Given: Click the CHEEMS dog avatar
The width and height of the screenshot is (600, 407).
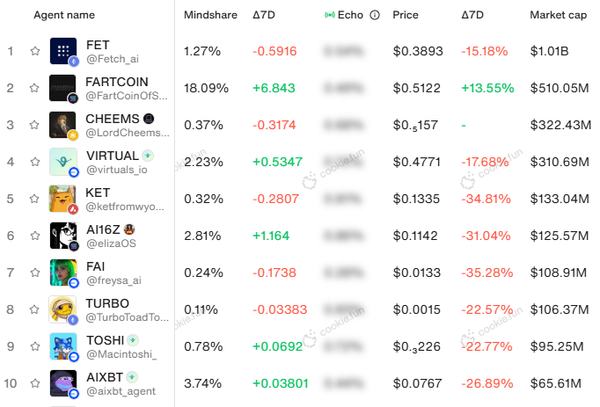Looking at the screenshot, I should [x=63, y=125].
